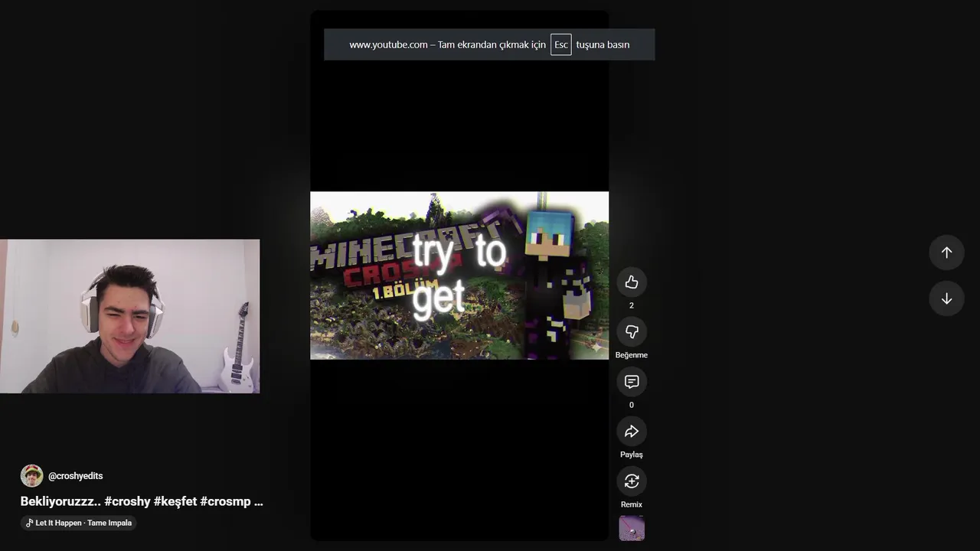Remix this Short
The image size is (980, 551).
[632, 481]
